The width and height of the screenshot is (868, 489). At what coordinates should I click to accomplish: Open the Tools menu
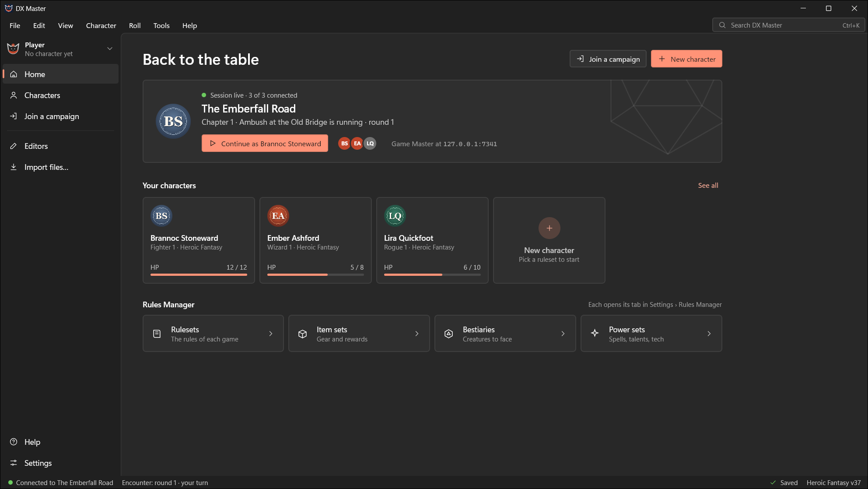click(x=161, y=25)
